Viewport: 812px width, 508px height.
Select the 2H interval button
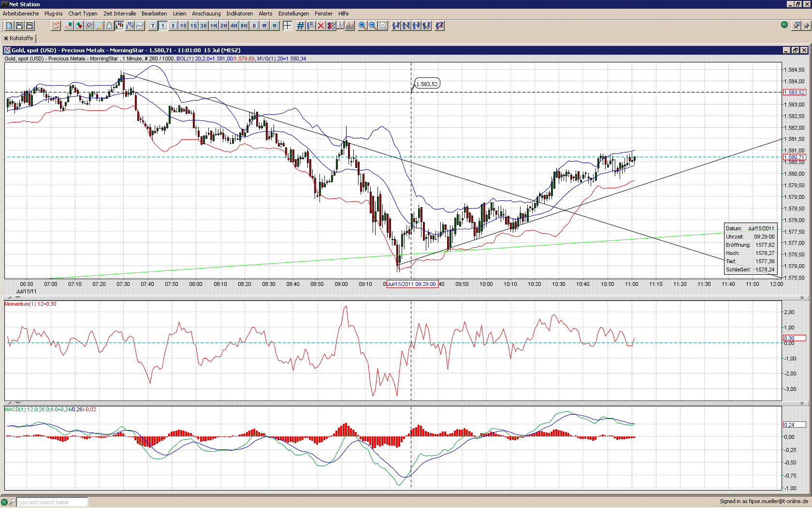pyautogui.click(x=224, y=26)
